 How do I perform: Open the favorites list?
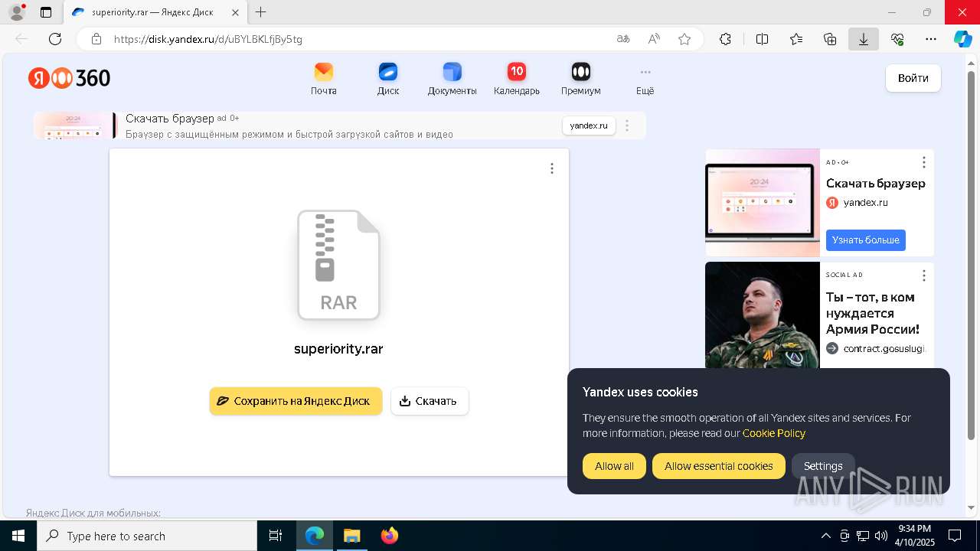[x=796, y=39]
